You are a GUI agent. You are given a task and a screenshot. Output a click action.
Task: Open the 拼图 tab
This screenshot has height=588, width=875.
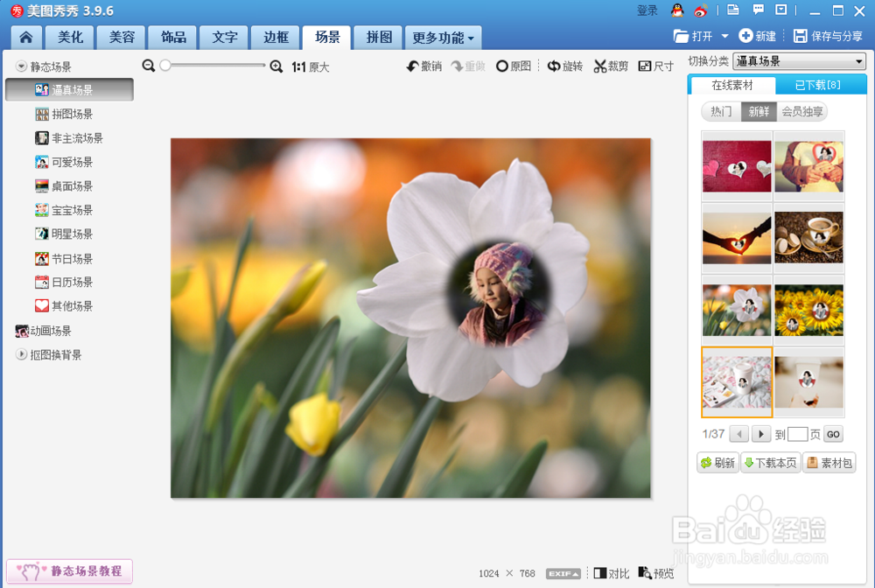point(379,38)
